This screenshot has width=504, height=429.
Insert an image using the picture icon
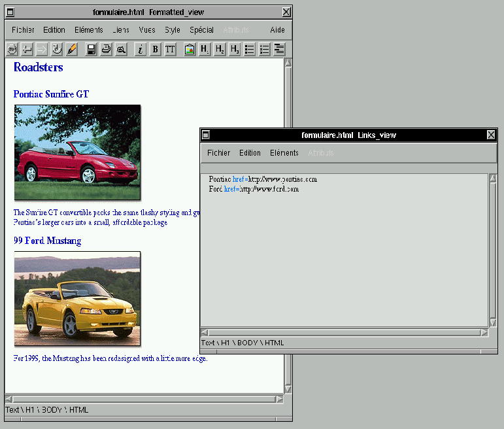[x=190, y=49]
